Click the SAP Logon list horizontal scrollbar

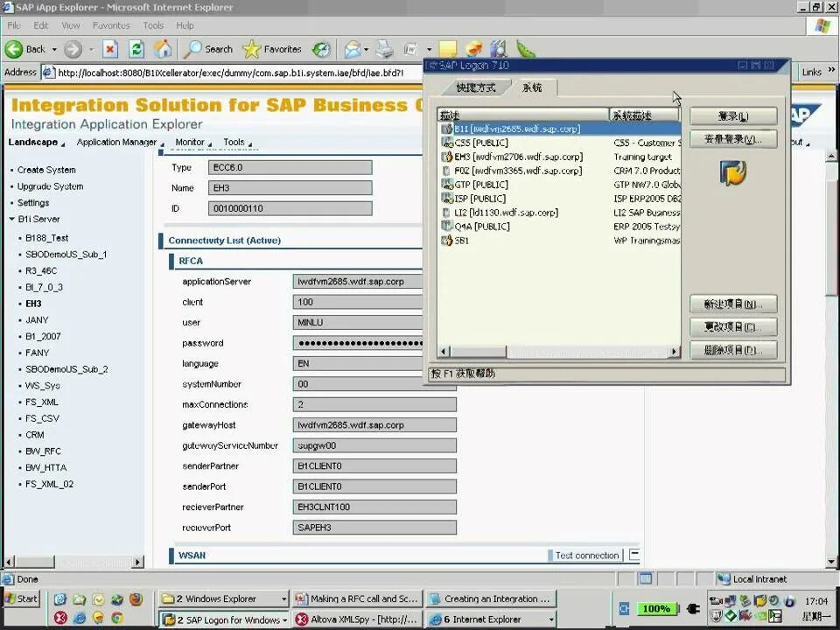pyautogui.click(x=559, y=352)
